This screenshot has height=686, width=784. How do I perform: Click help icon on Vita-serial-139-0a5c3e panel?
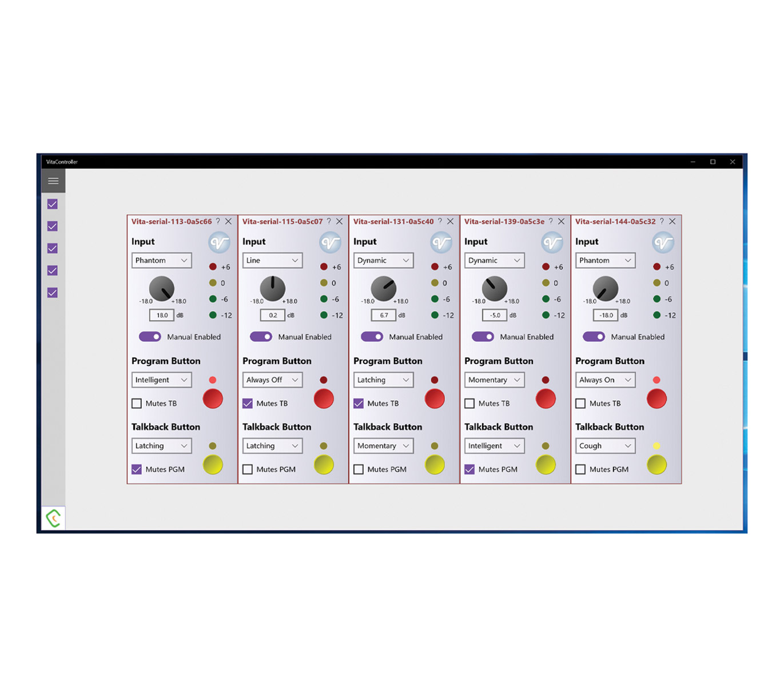click(x=551, y=221)
